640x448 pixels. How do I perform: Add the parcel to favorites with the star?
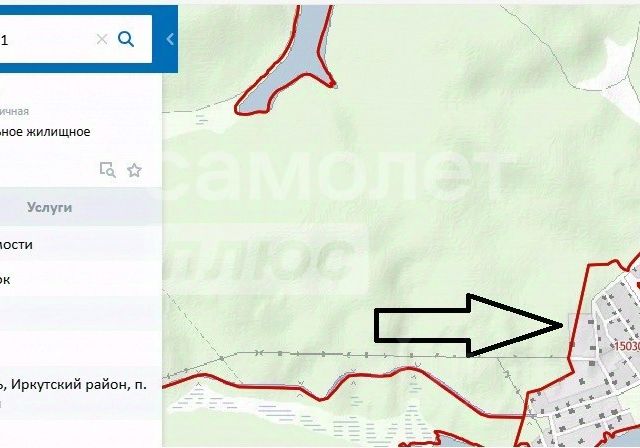[134, 170]
